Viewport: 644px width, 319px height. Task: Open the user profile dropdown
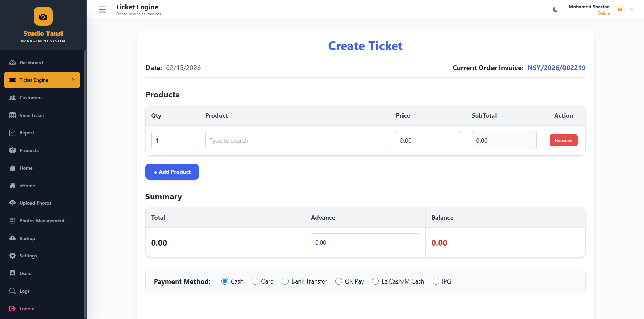632,9
